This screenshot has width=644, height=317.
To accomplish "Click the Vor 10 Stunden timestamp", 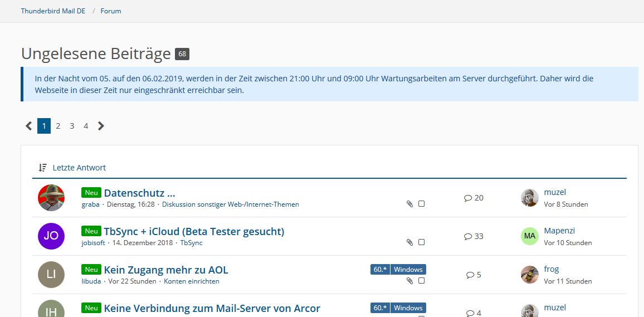I will (x=568, y=243).
